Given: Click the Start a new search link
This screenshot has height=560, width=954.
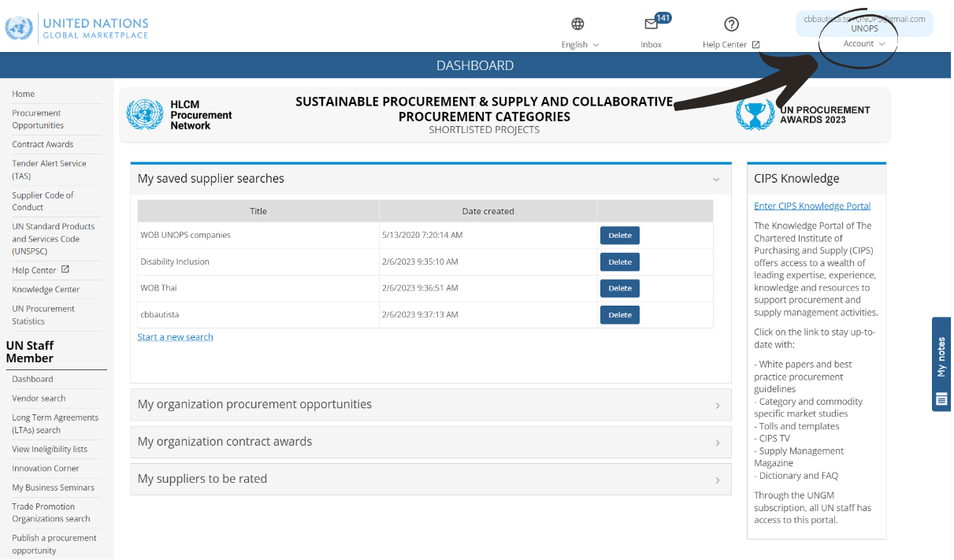Looking at the screenshot, I should pyautogui.click(x=175, y=336).
